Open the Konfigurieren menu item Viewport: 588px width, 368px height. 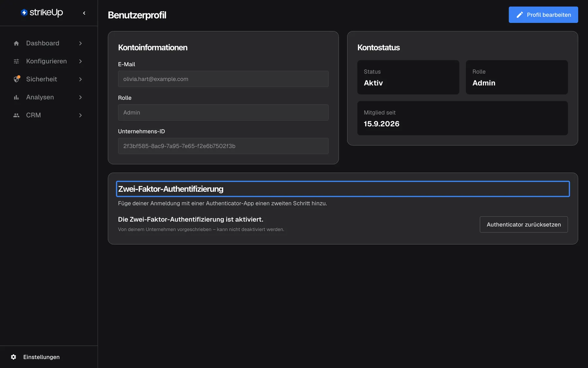click(49, 61)
